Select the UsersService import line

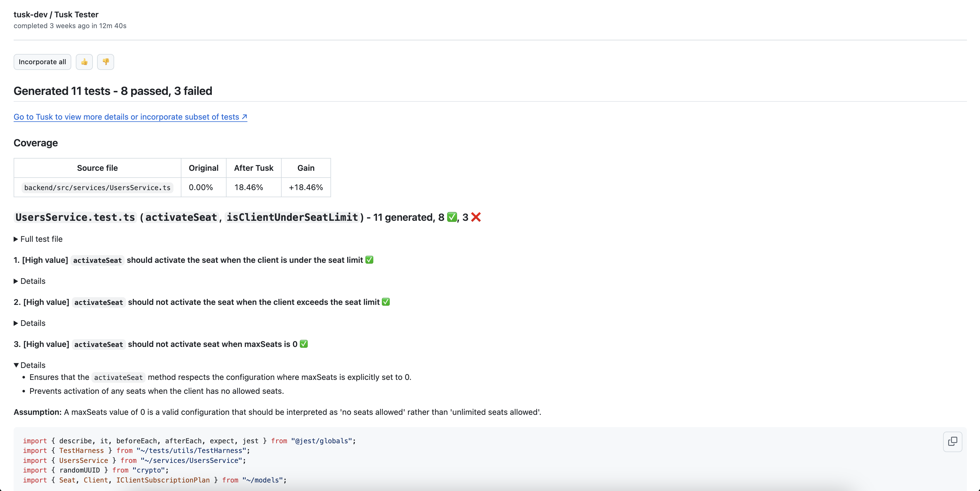click(135, 461)
